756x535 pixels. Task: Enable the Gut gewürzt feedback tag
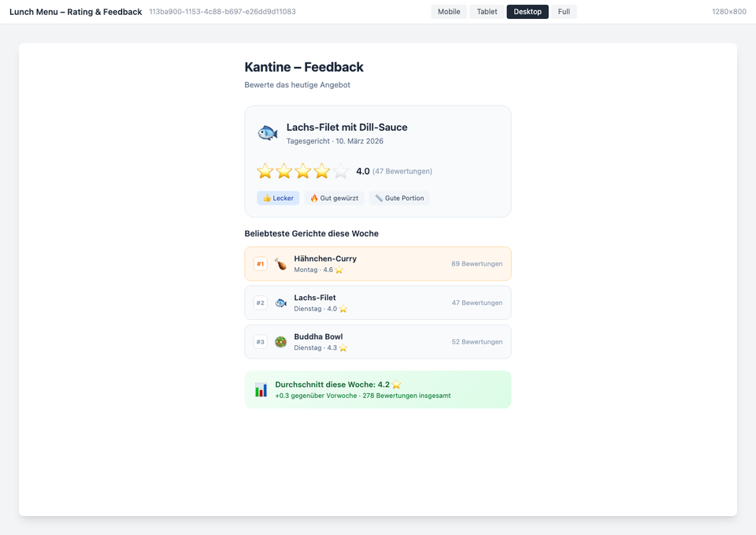tap(334, 198)
